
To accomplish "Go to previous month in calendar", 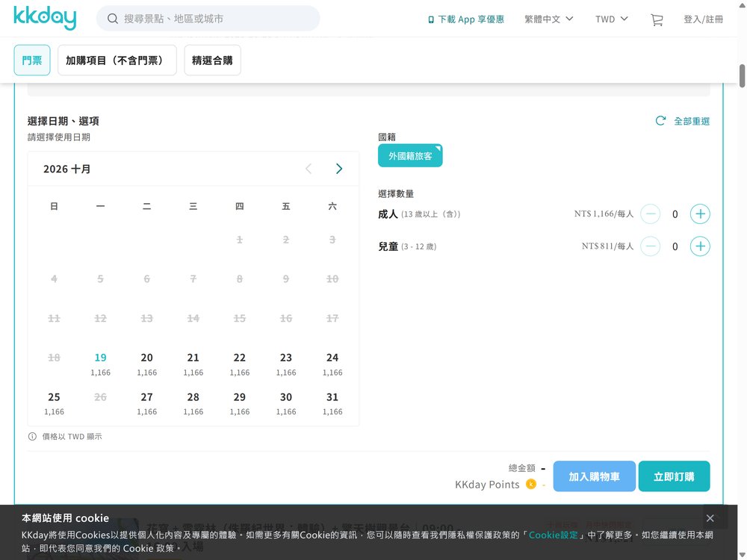I will click(x=309, y=169).
